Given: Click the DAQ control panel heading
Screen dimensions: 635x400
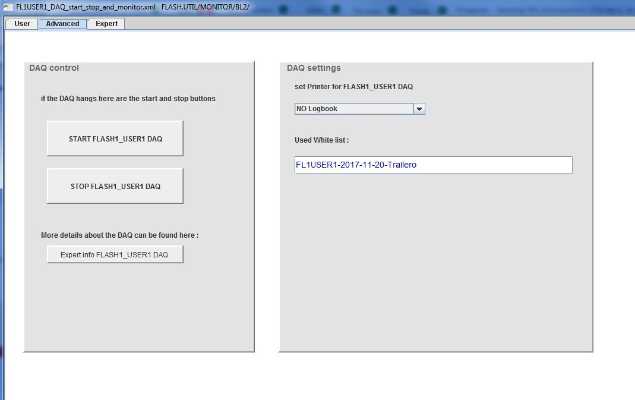Looking at the screenshot, I should (x=55, y=68).
